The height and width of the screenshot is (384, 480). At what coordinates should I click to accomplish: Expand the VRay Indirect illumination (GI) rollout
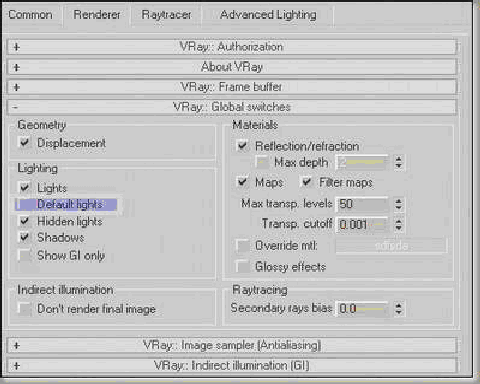click(x=232, y=366)
